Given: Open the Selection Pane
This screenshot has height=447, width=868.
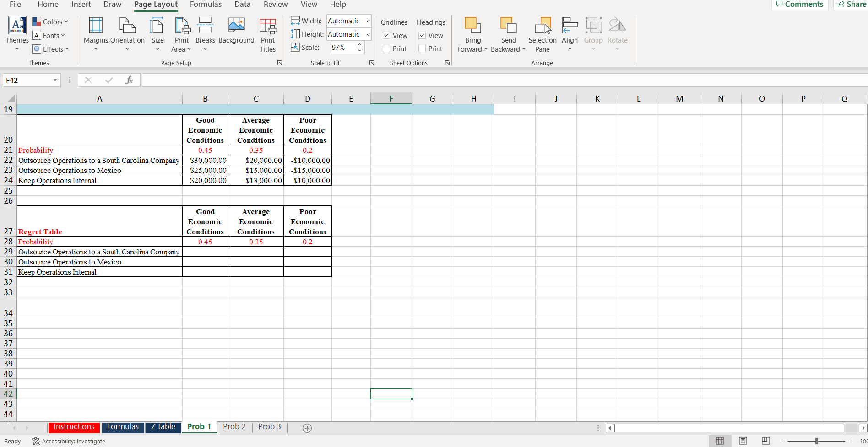Looking at the screenshot, I should point(542,34).
